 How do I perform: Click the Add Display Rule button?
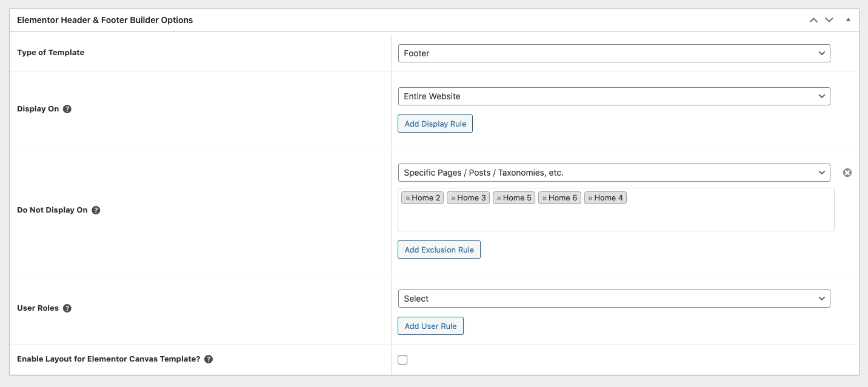tap(435, 124)
